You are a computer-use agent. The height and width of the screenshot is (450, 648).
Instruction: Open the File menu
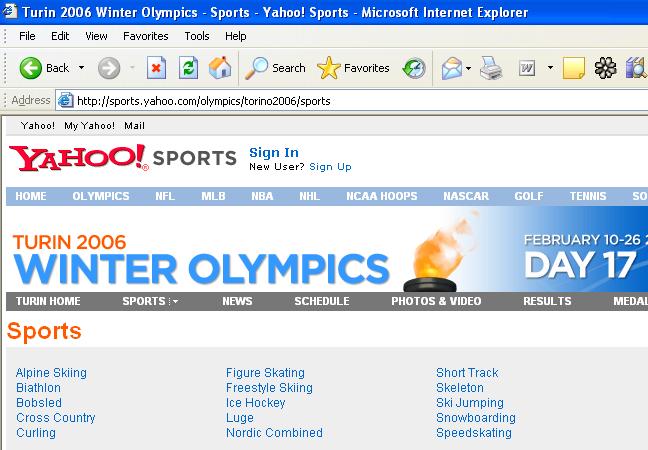[27, 36]
